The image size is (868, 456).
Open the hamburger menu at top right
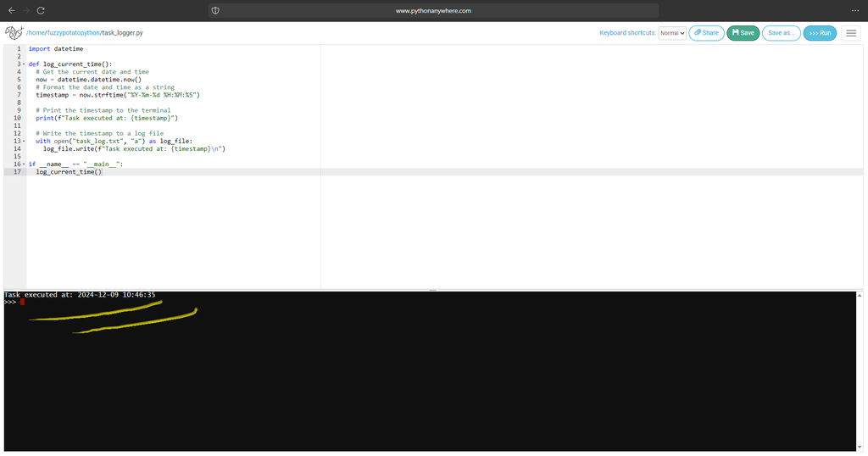pyautogui.click(x=851, y=33)
